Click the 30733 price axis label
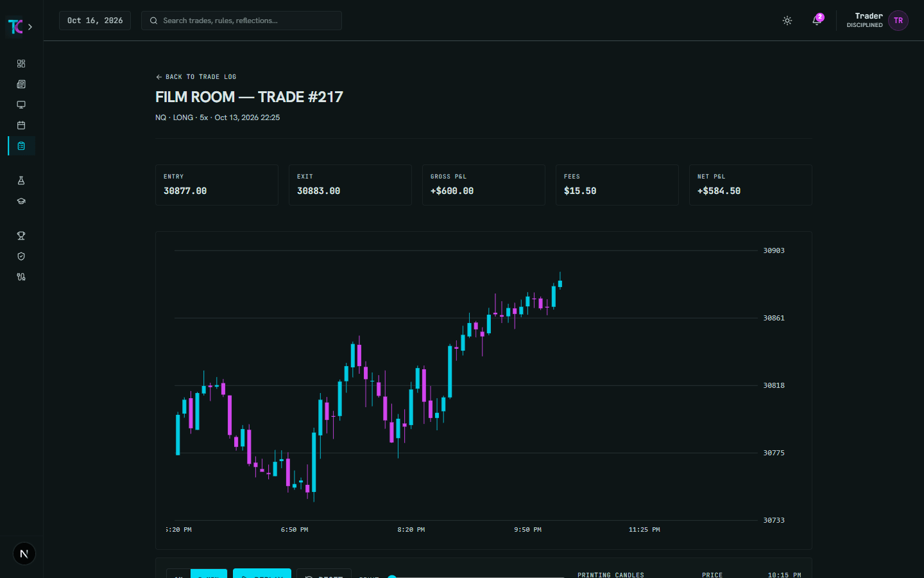Viewport: 924px width, 578px height. (x=774, y=520)
